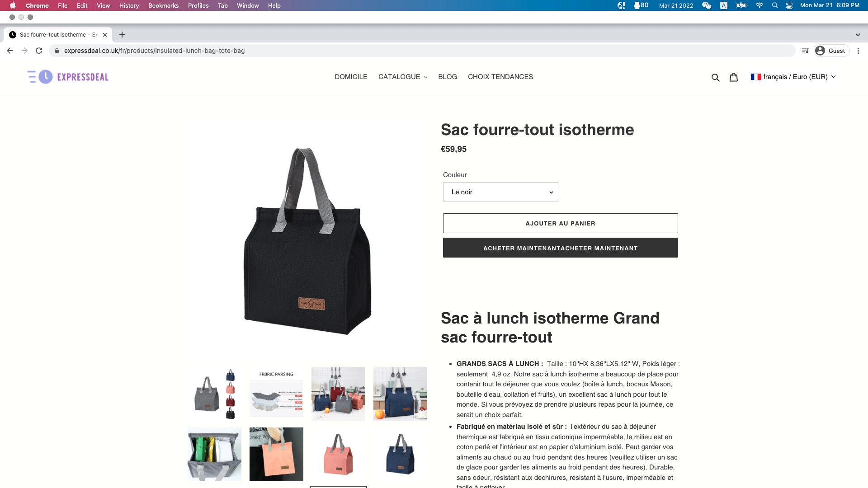
Task: Go to CHOIX TENDANCES page
Action: 500,77
